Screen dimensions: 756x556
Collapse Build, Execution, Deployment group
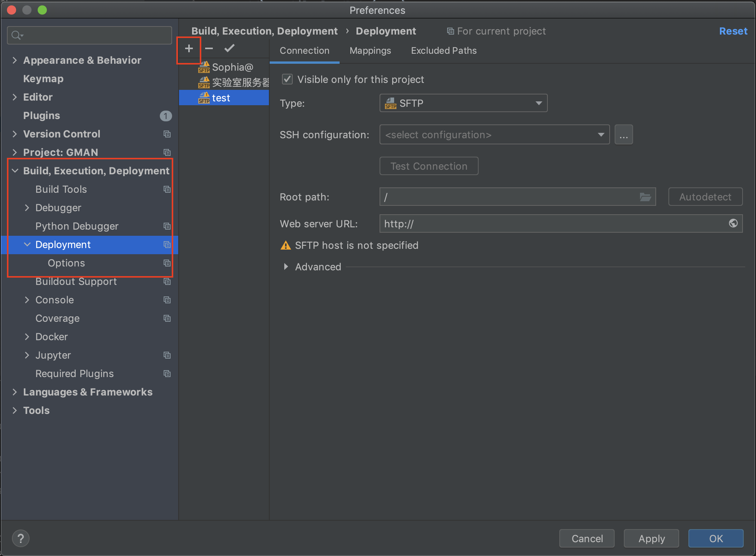[15, 171]
